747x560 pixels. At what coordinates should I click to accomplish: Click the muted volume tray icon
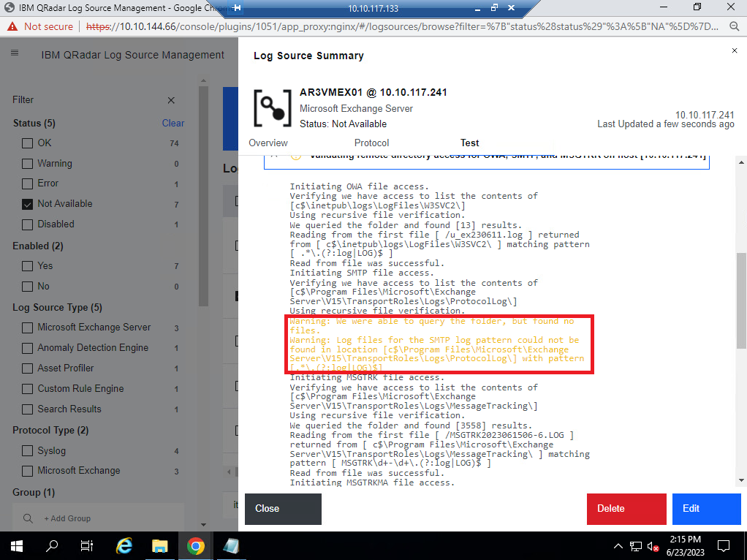point(653,546)
